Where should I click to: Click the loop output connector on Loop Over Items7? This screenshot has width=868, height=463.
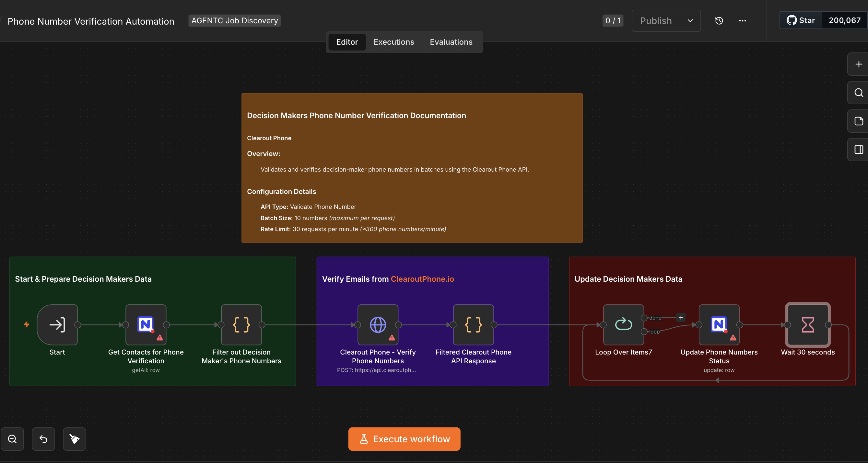644,332
